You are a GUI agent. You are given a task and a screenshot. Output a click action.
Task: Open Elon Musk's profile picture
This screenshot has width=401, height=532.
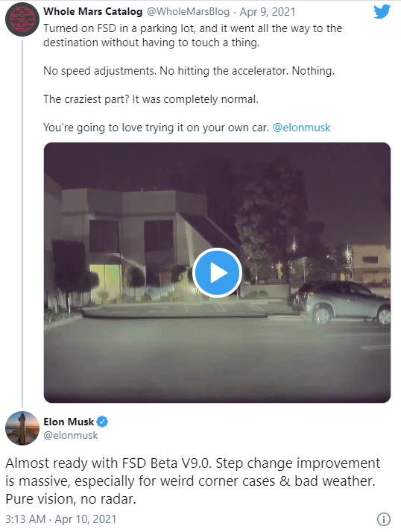click(22, 428)
